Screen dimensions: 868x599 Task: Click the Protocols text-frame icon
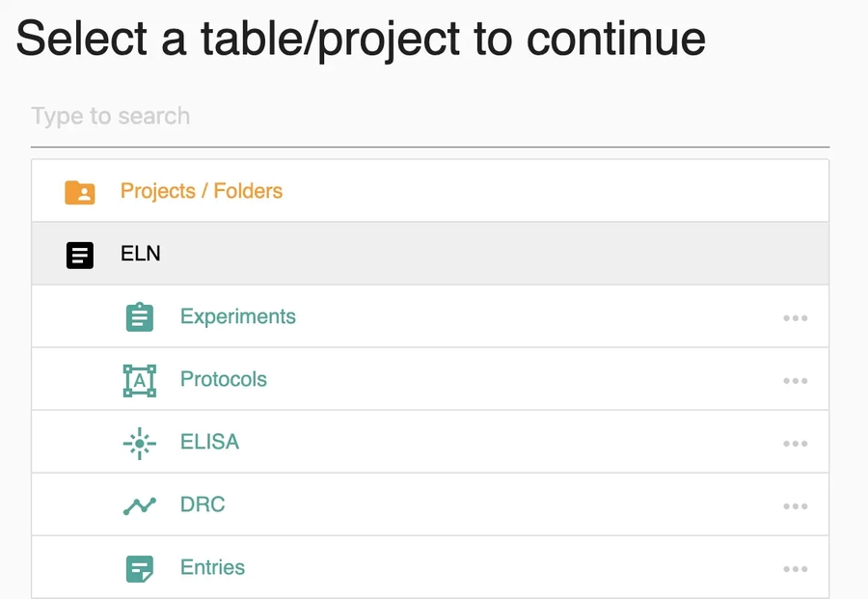pos(140,380)
